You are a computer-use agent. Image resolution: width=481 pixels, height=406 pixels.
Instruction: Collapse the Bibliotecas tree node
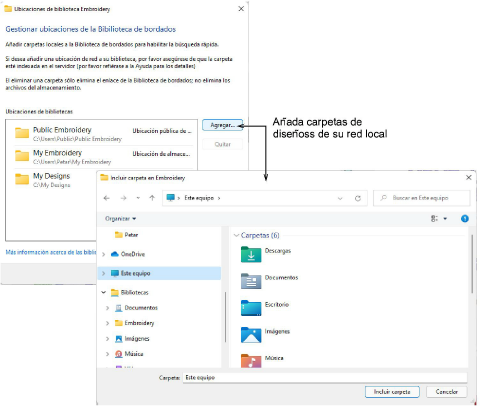pos(104,292)
